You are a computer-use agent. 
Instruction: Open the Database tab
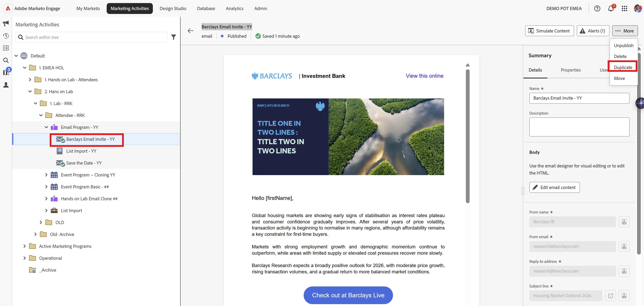point(206,8)
